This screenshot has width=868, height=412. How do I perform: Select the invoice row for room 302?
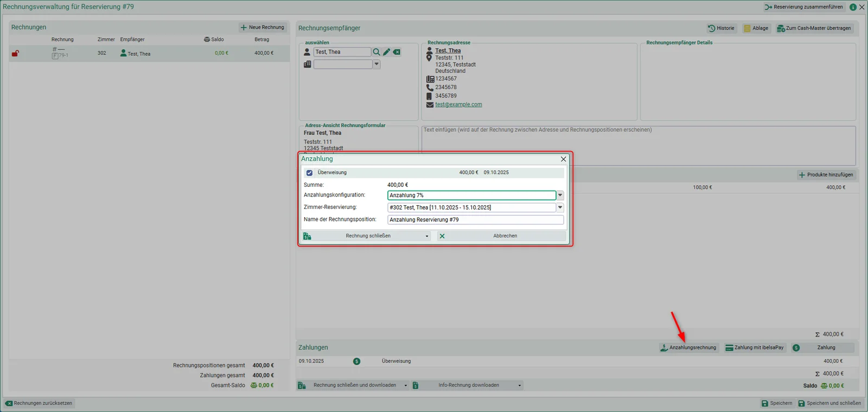149,53
